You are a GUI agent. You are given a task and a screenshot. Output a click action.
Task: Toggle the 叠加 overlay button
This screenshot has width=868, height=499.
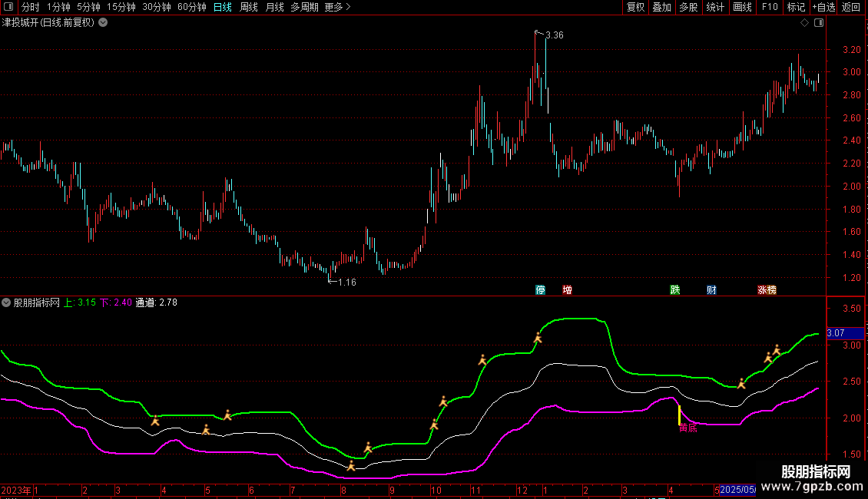661,8
